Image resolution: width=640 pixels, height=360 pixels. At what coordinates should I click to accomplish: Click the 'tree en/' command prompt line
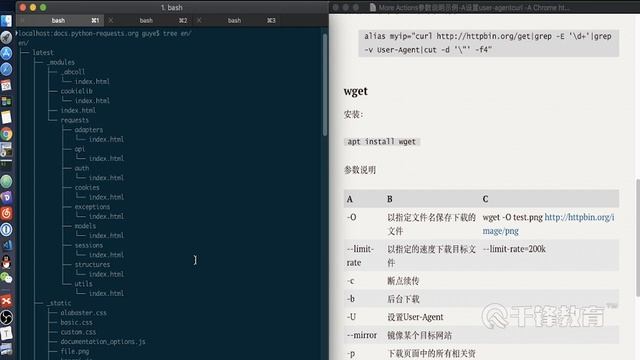(105, 33)
